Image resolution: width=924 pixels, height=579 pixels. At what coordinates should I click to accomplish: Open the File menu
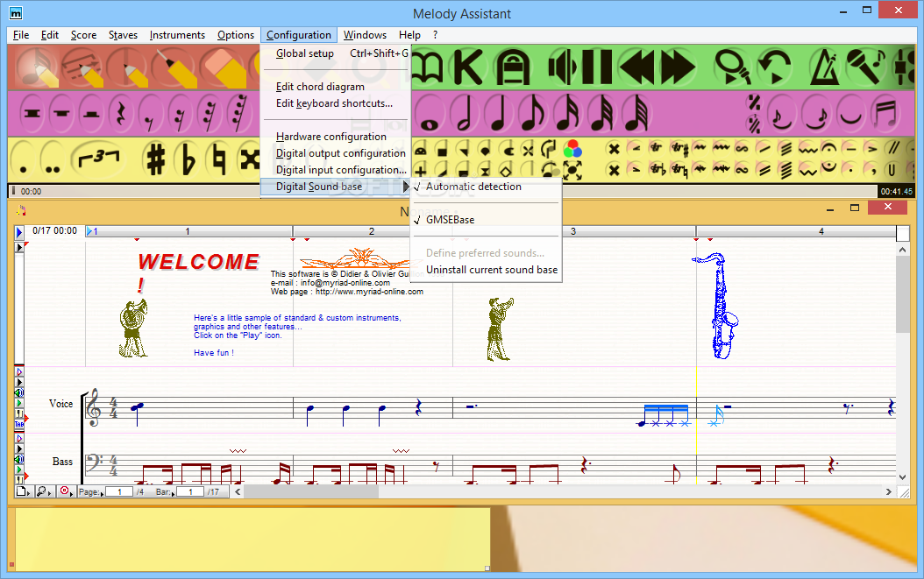[x=21, y=35]
